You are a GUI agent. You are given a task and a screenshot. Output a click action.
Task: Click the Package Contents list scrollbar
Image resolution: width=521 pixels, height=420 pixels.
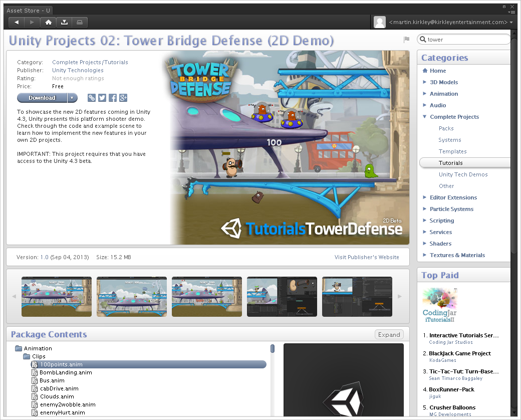tap(273, 348)
